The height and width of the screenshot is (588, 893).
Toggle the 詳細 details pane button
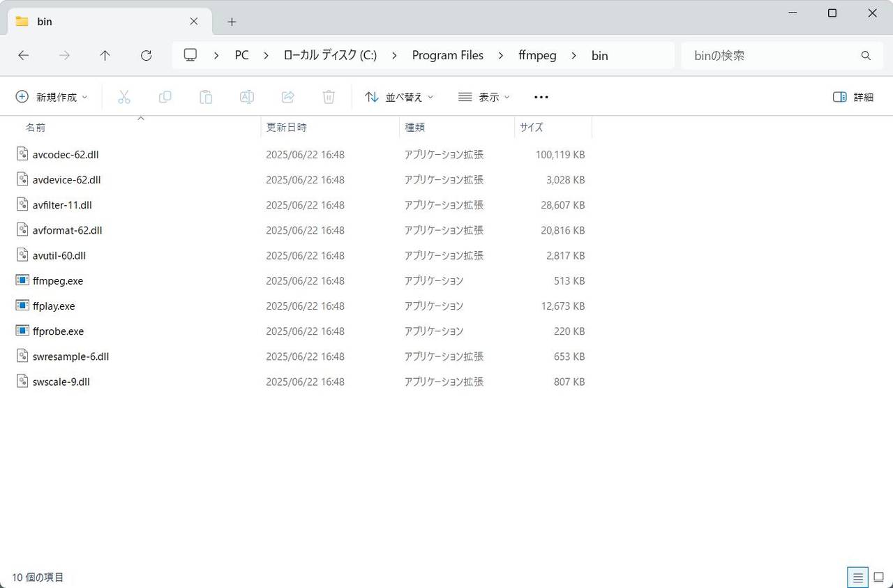[x=853, y=97]
